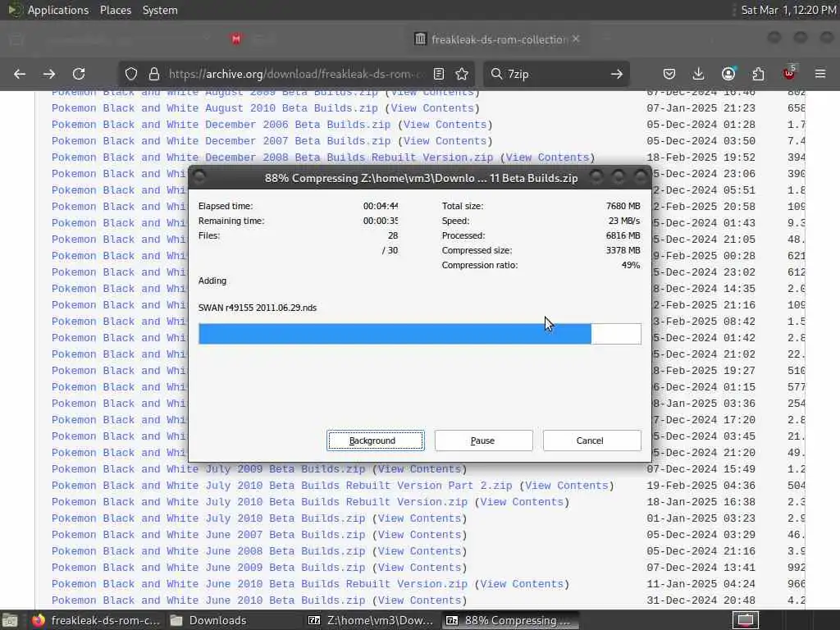
Task: Open the extensions puzzle icon
Action: pyautogui.click(x=758, y=74)
